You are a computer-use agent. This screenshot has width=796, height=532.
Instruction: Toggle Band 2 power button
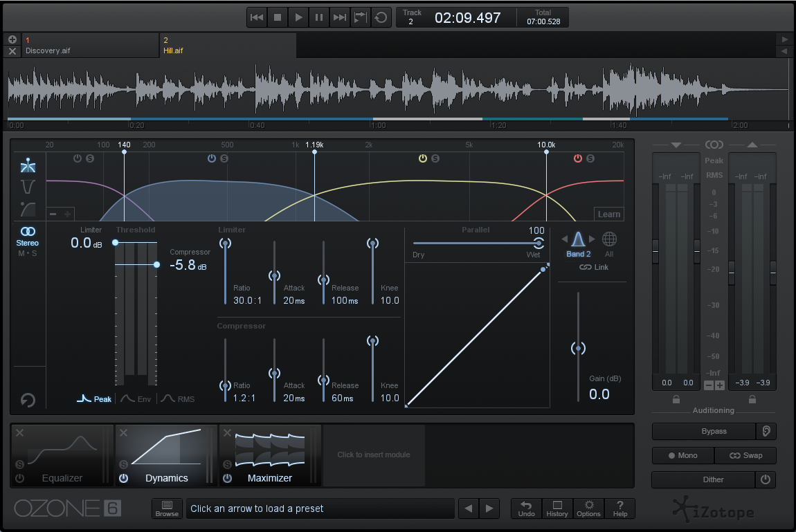coord(212,158)
